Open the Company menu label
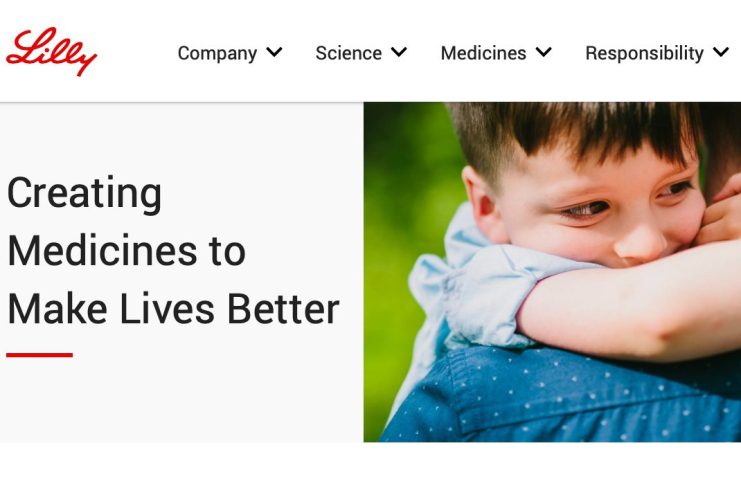Image resolution: width=741 pixels, height=486 pixels. point(217,53)
